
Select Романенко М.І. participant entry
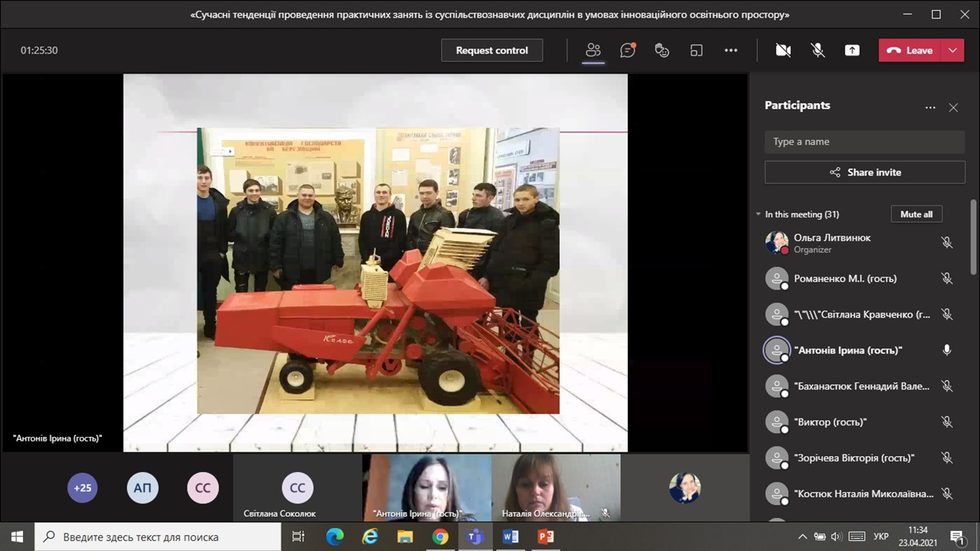(x=844, y=279)
